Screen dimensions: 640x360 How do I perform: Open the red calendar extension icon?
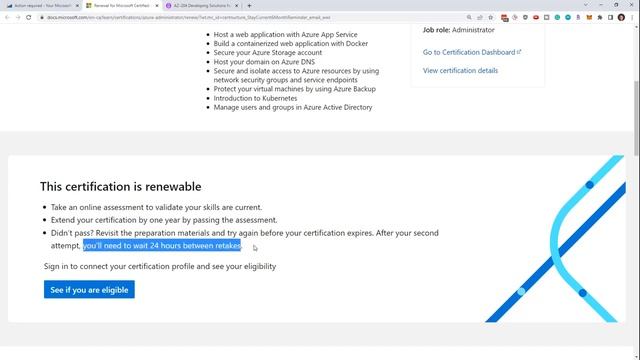coord(504,18)
